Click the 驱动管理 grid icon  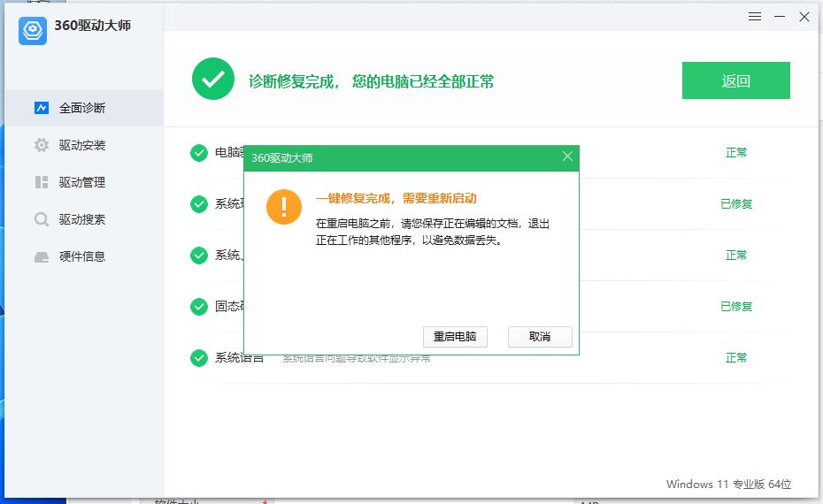point(42,182)
